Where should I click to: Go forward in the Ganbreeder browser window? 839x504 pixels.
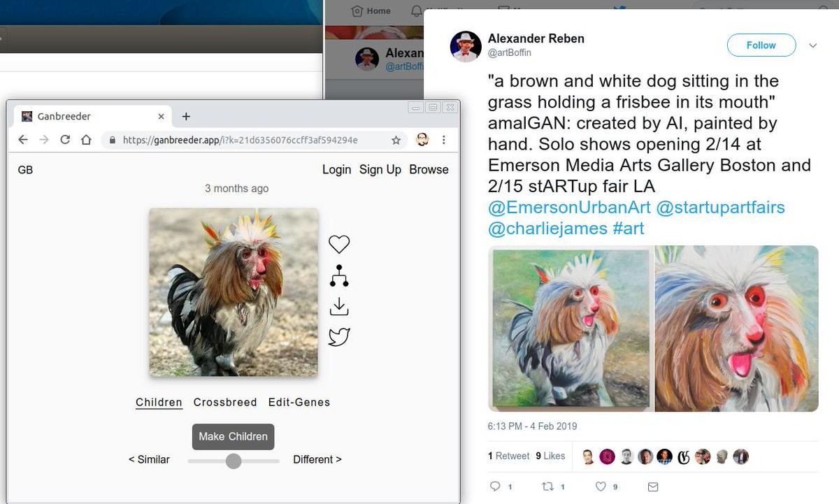point(44,140)
